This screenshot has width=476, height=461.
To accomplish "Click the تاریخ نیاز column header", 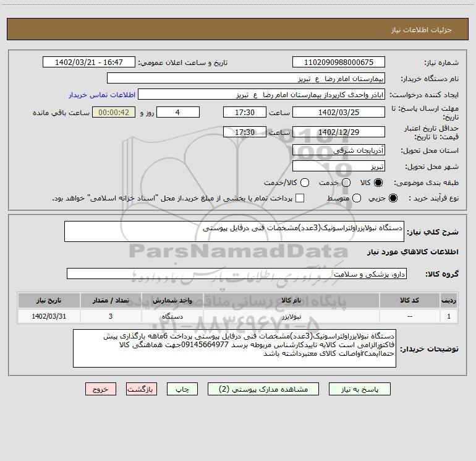I will (49, 300).
